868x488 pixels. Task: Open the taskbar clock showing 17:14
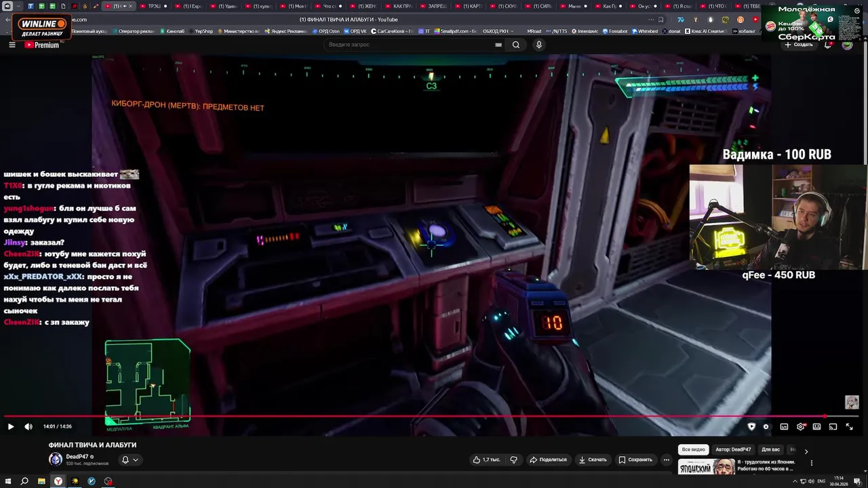[x=839, y=481]
